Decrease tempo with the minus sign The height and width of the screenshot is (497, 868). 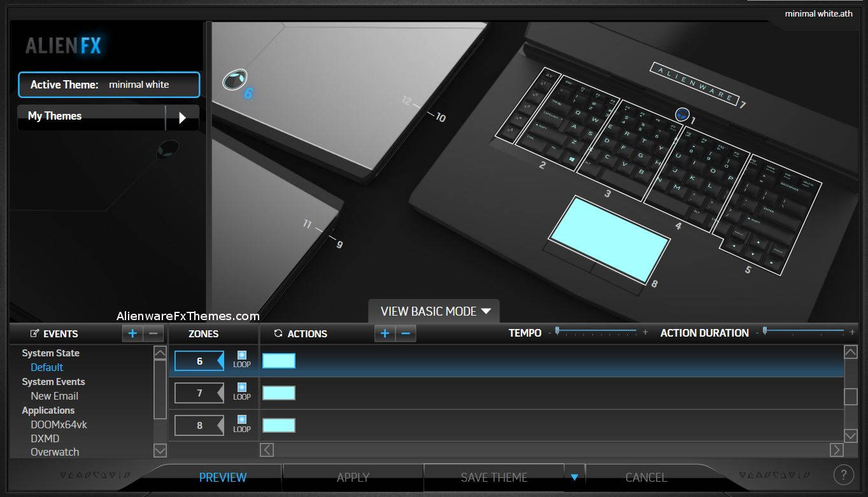pyautogui.click(x=550, y=333)
